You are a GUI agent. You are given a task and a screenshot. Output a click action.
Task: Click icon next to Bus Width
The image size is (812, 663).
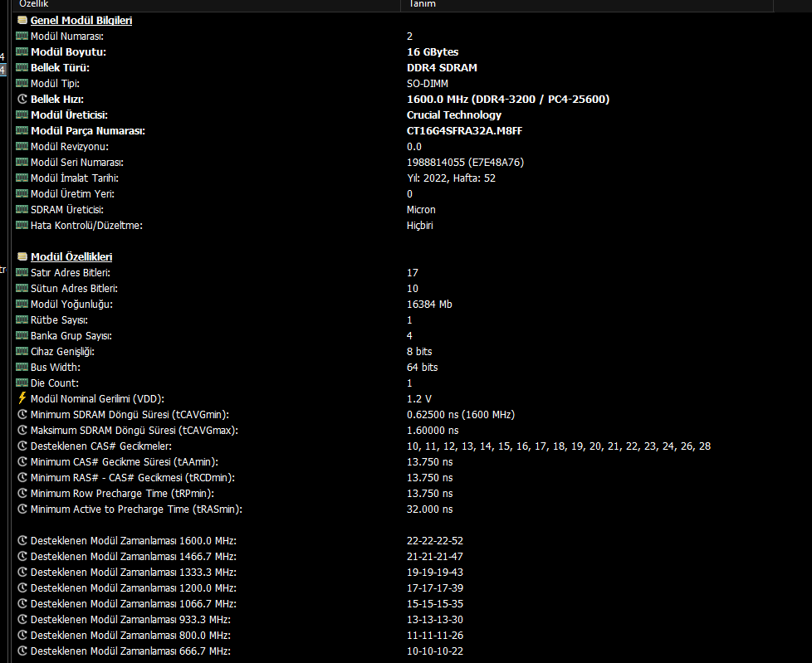[22, 367]
